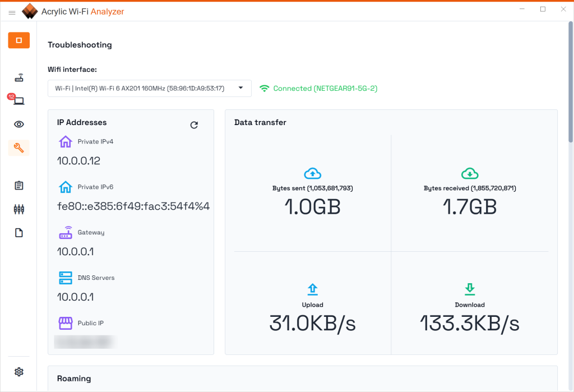The height and width of the screenshot is (392, 574).
Task: Click Bytes sent (1,053,681,793) label
Action: [313, 188]
